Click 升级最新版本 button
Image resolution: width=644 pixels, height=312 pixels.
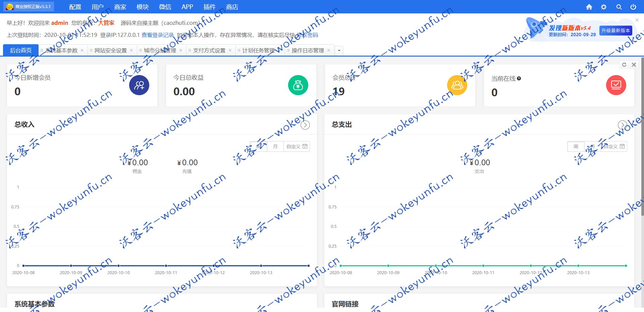[615, 30]
